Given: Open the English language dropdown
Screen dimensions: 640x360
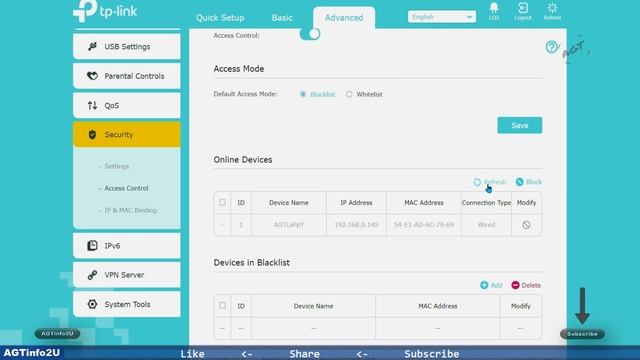Looking at the screenshot, I should pos(442,17).
